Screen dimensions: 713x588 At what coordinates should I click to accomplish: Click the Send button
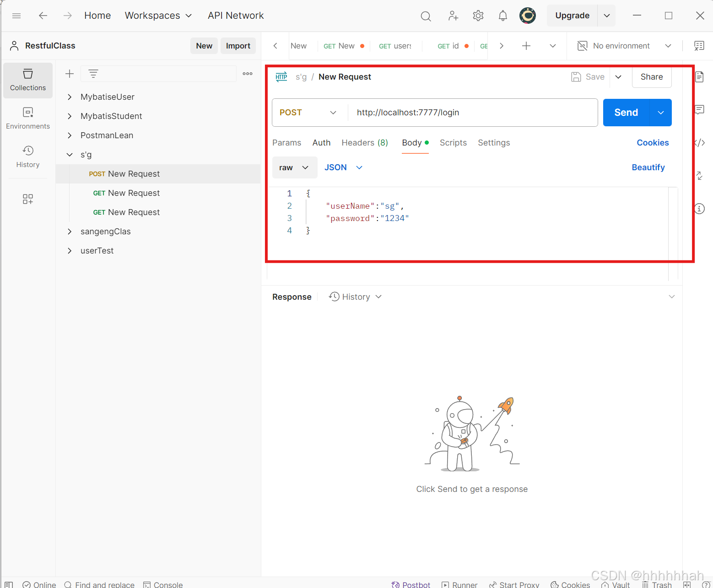(626, 113)
